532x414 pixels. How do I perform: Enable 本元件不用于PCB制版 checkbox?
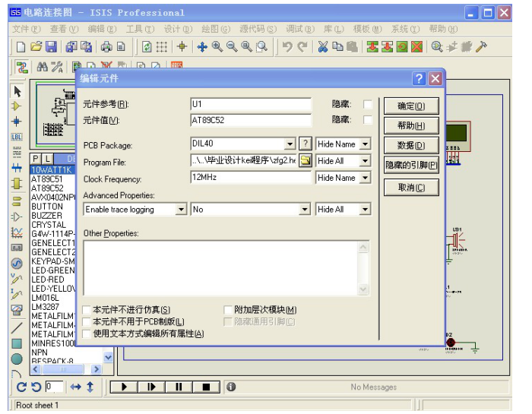tap(87, 322)
